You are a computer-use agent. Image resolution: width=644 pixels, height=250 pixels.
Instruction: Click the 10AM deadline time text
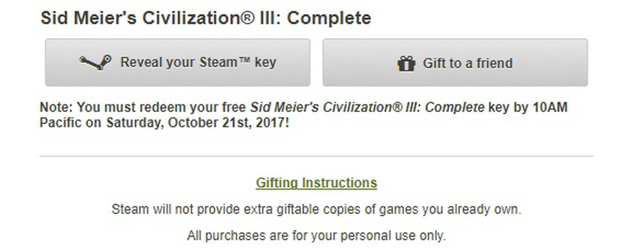550,107
